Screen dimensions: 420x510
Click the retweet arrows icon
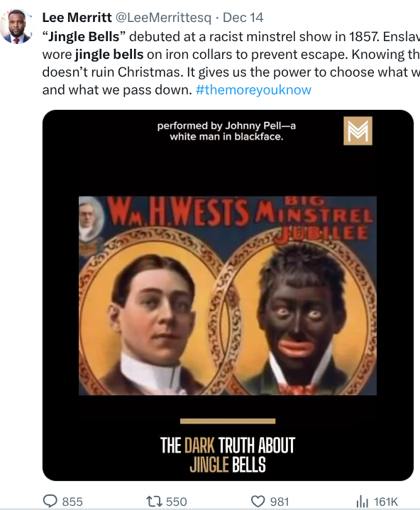[x=154, y=501]
